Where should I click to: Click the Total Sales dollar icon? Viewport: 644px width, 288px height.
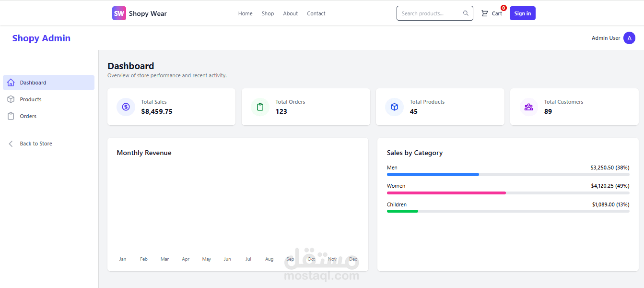pos(126,107)
